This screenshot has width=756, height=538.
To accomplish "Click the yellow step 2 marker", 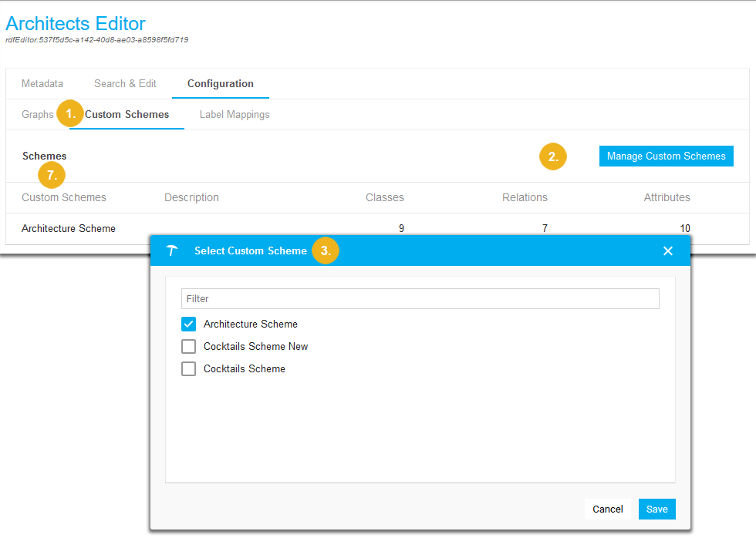I will [x=553, y=156].
